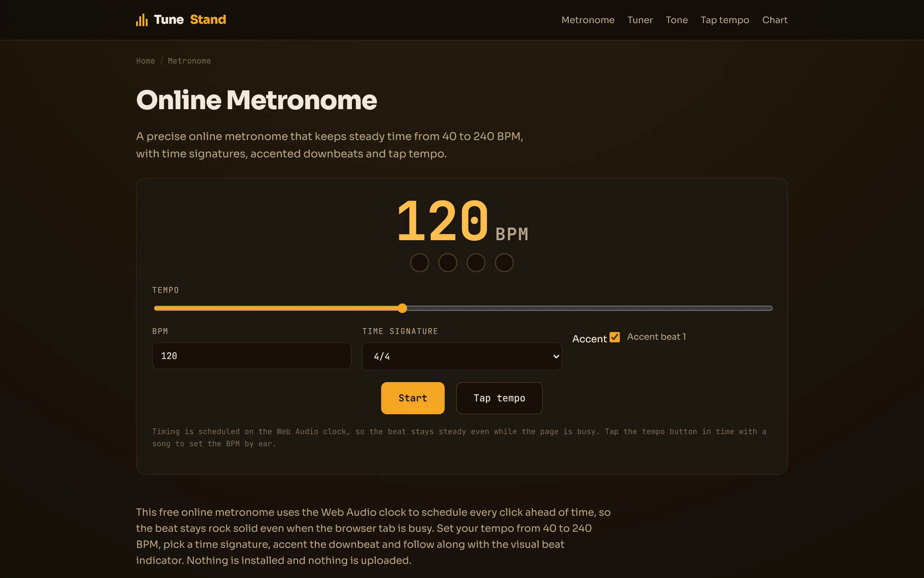Open the Time Signature 4/4 dropdown

(462, 356)
